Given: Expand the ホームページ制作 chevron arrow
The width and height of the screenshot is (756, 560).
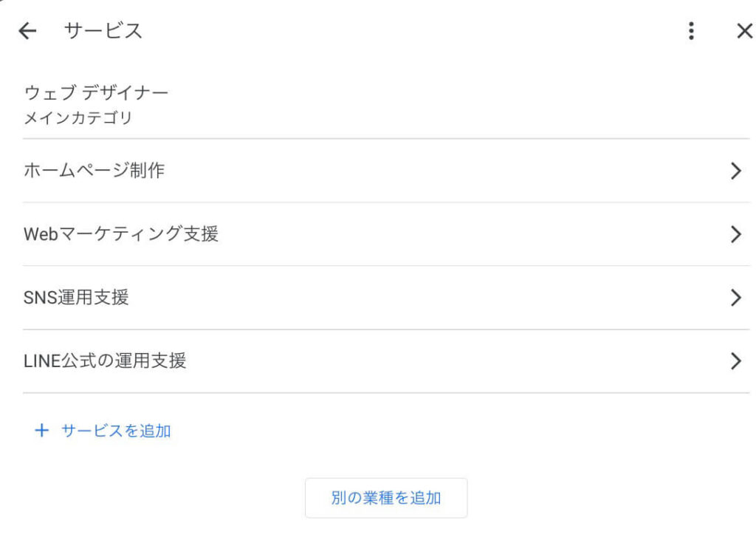Looking at the screenshot, I should click(735, 171).
